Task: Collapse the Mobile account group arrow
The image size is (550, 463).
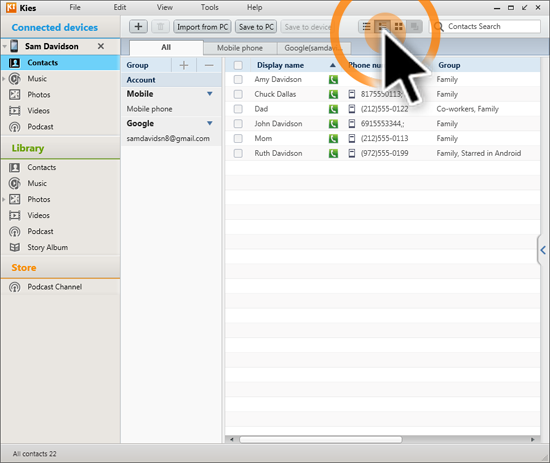Action: point(210,94)
